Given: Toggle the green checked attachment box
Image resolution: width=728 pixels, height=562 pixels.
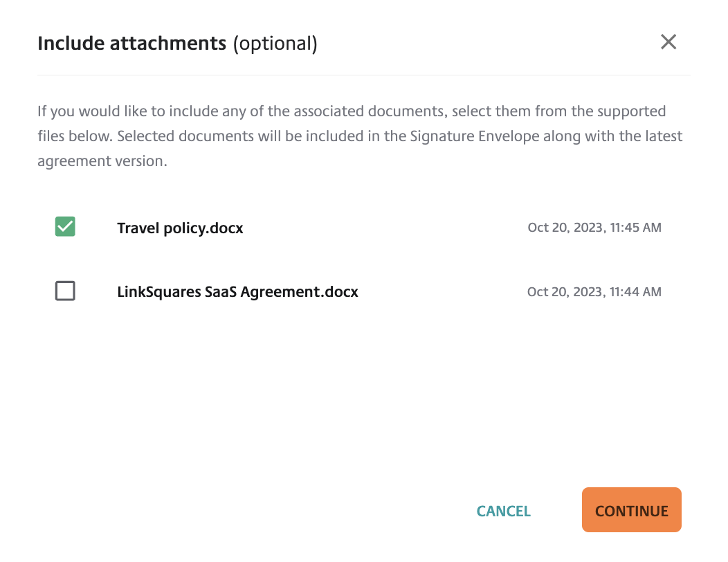Looking at the screenshot, I should tap(64, 226).
